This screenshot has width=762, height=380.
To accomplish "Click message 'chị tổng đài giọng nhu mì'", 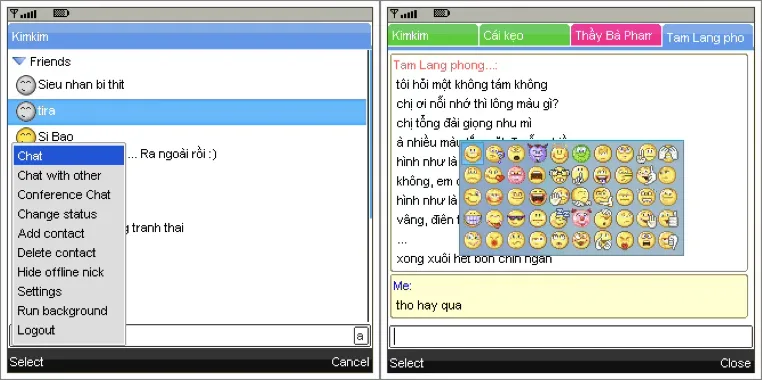I will (x=464, y=123).
